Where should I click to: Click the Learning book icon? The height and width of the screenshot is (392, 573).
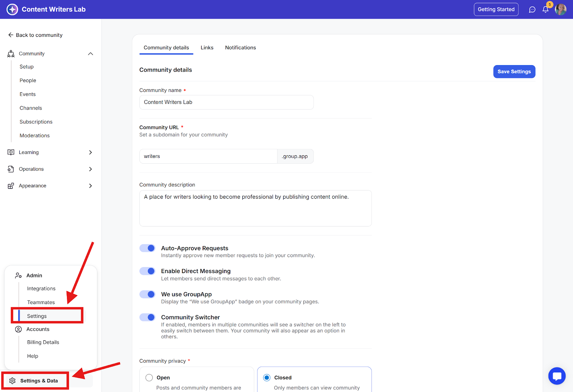(11, 153)
